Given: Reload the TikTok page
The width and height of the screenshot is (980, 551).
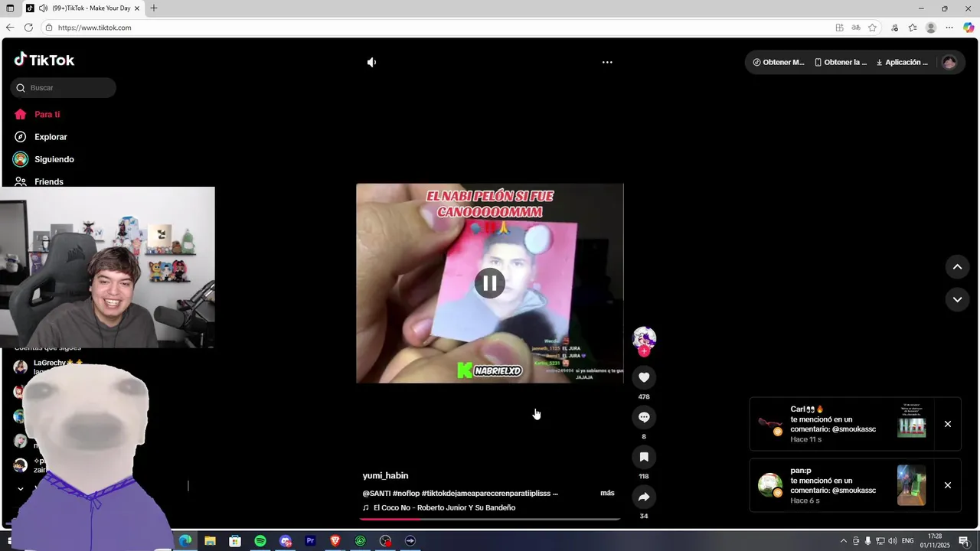Looking at the screenshot, I should tap(28, 28).
